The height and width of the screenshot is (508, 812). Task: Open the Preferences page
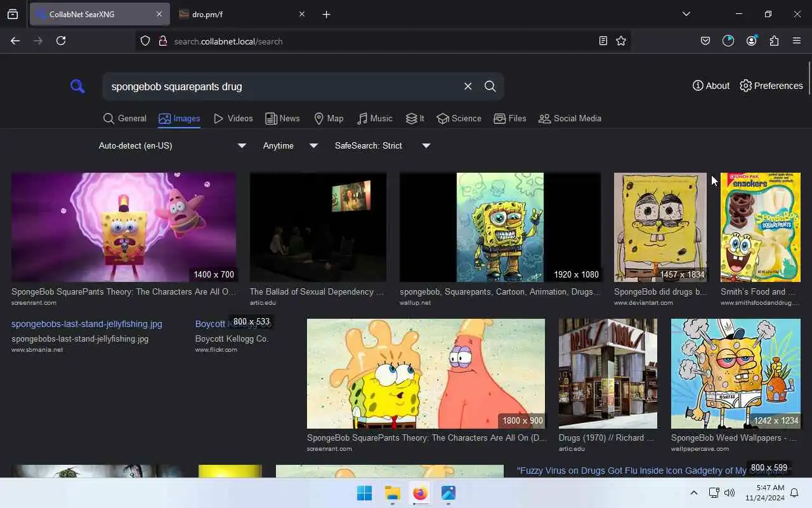pos(771,86)
